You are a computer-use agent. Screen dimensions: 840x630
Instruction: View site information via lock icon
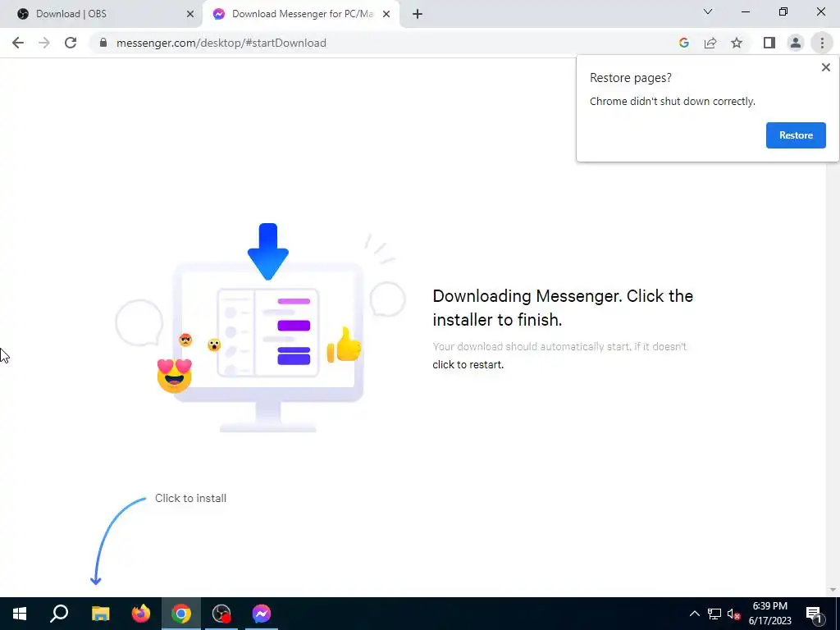coord(103,43)
